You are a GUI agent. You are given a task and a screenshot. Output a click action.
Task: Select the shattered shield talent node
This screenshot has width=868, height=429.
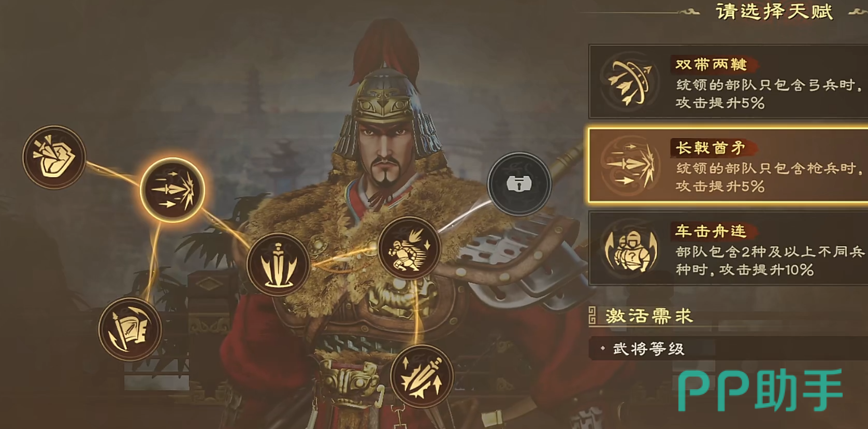54,157
